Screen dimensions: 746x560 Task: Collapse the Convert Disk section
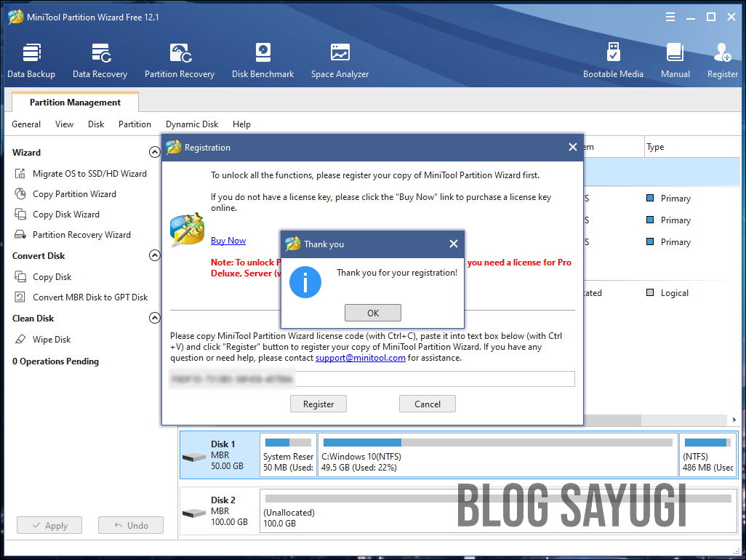(x=154, y=255)
